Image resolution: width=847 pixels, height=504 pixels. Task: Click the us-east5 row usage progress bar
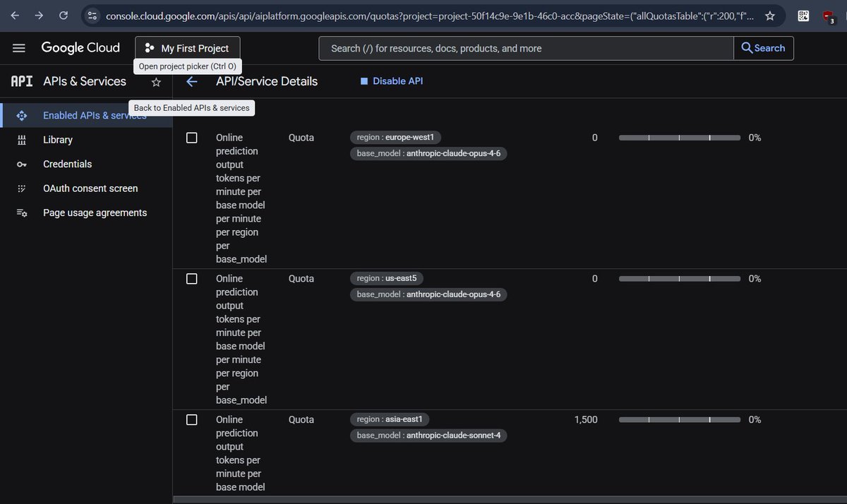[680, 279]
